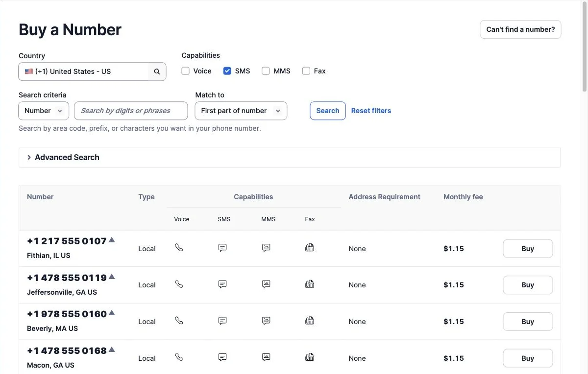Click the triangle icon next to +1 478 555 0119
The width and height of the screenshot is (588, 374).
[x=112, y=277]
